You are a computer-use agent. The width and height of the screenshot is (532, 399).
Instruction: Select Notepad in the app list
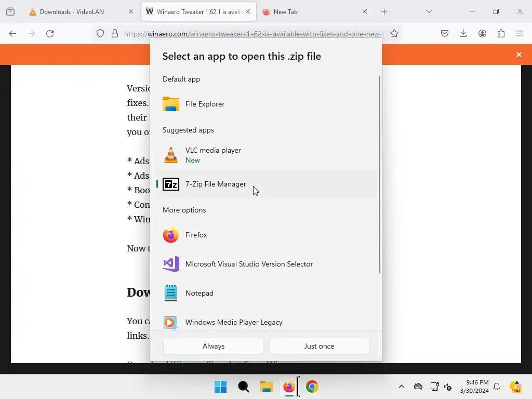(x=267, y=293)
